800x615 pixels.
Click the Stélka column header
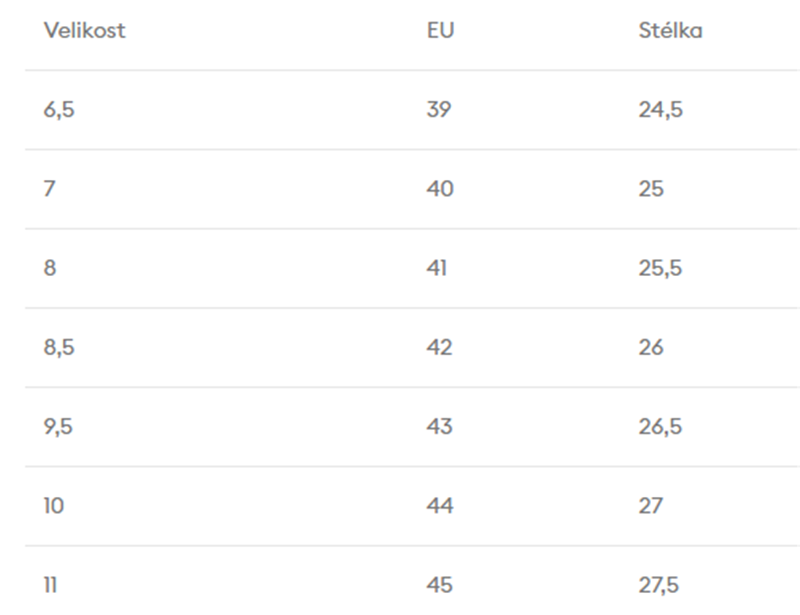coord(670,31)
